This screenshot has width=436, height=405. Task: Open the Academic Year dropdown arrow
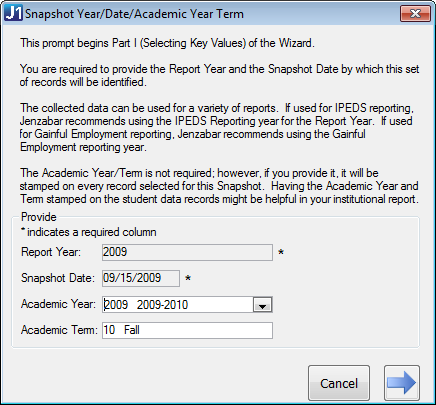click(x=263, y=305)
